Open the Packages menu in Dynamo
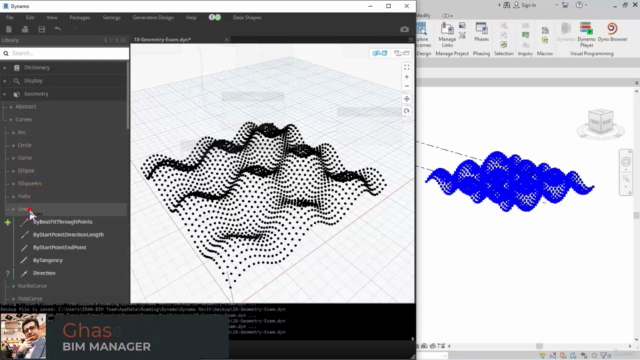The width and height of the screenshot is (640, 360). click(80, 18)
